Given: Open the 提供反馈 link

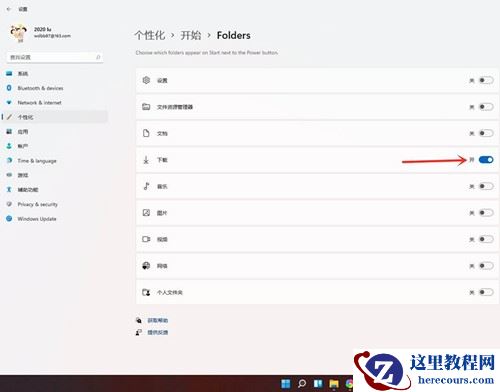Looking at the screenshot, I should [x=158, y=332].
